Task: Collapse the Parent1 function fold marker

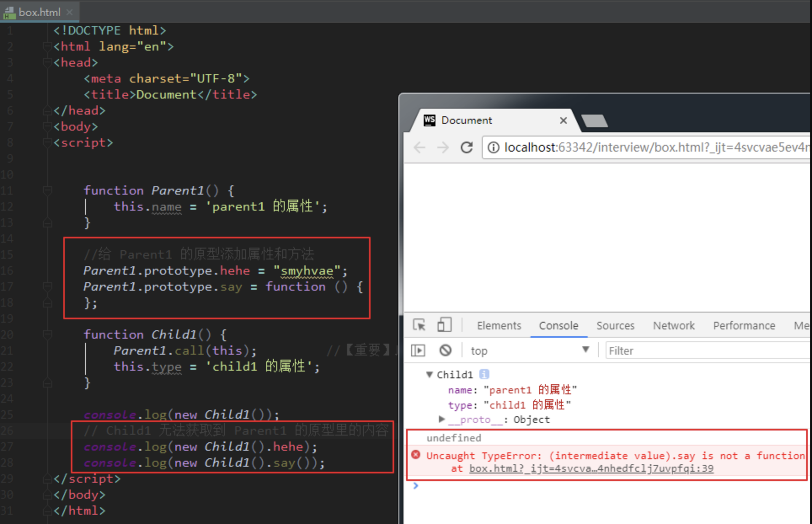Action: pyautogui.click(x=47, y=190)
